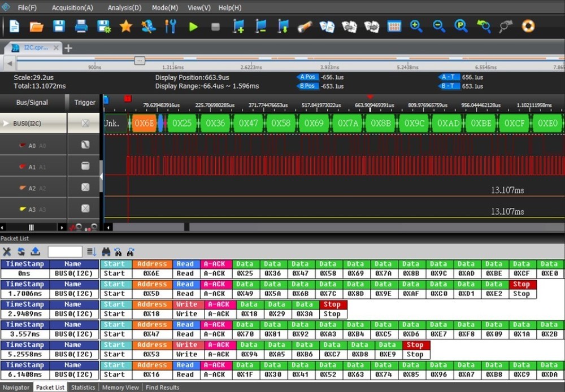The image size is (565, 392).
Task: Zoom in with the magnifier plus icon
Action: [x=416, y=27]
